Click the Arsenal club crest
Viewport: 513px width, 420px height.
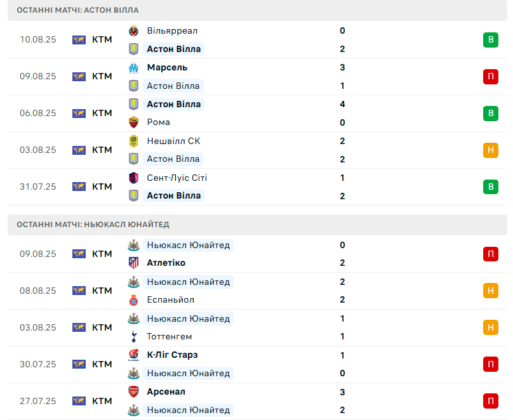[133, 392]
